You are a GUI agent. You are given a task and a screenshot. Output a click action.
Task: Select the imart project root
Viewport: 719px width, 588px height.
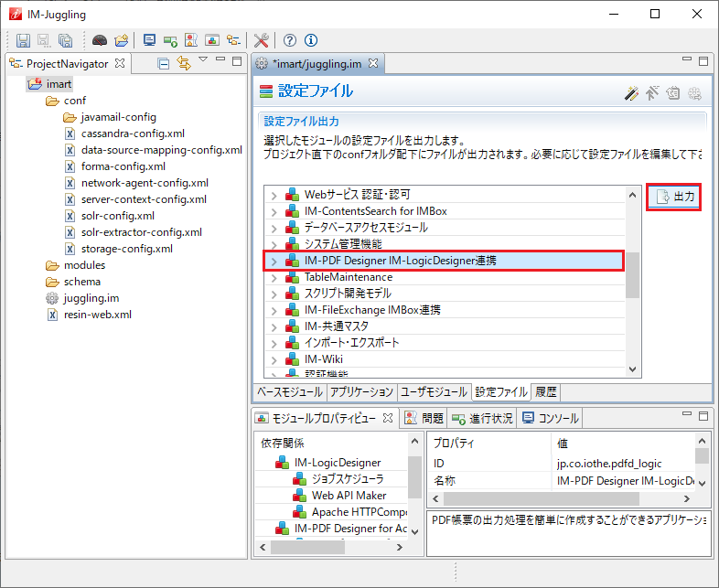tap(59, 84)
